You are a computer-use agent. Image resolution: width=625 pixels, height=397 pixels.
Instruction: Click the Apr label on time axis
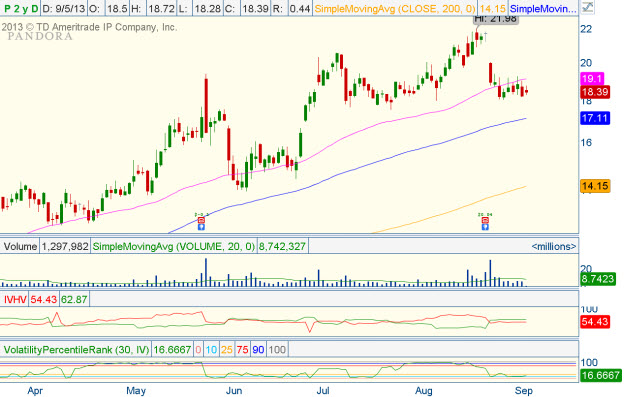(35, 391)
